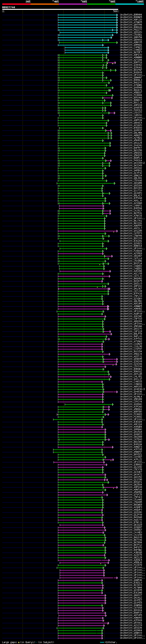Click the Large gaps legend text
Image resolution: width=146 pixels, height=644 pixels.
(x=28, y=642)
